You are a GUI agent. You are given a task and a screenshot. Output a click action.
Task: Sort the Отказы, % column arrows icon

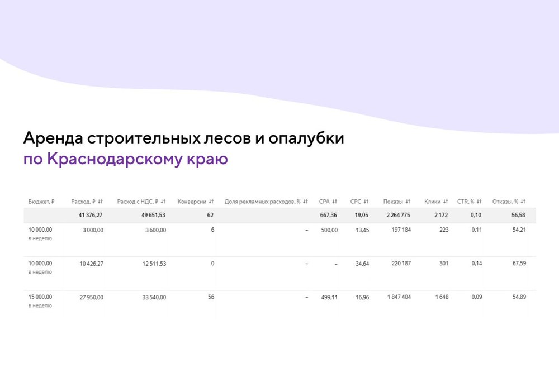(523, 202)
